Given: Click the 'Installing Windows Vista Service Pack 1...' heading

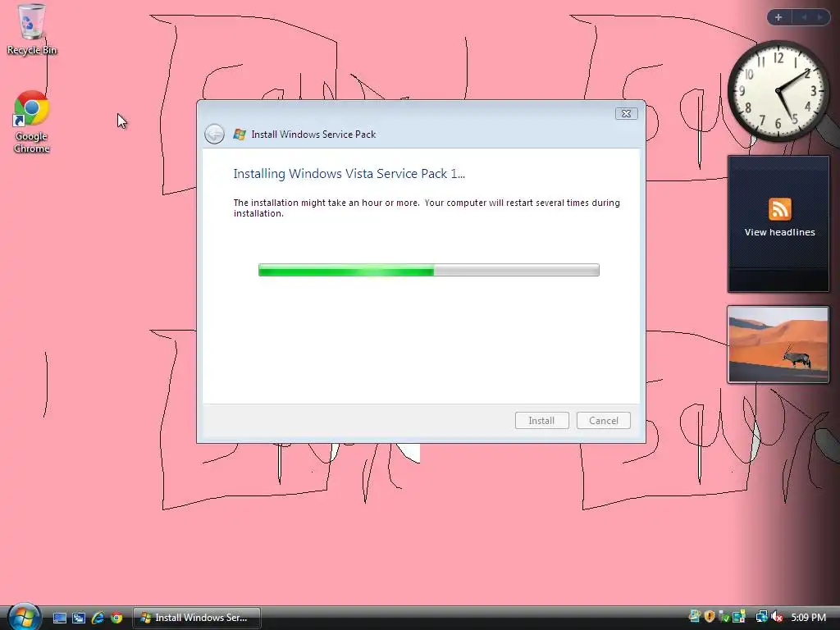Looking at the screenshot, I should pyautogui.click(x=349, y=174).
